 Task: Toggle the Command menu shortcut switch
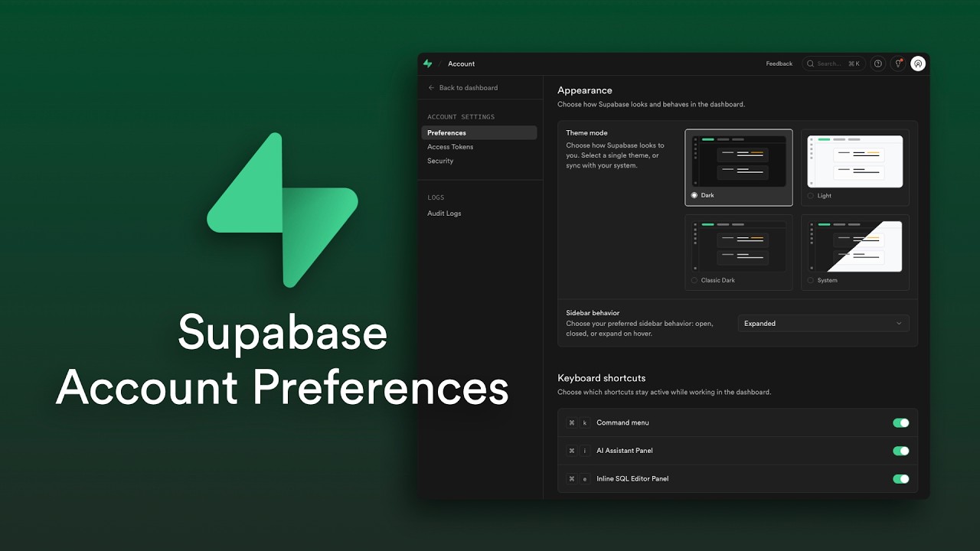pos(901,422)
